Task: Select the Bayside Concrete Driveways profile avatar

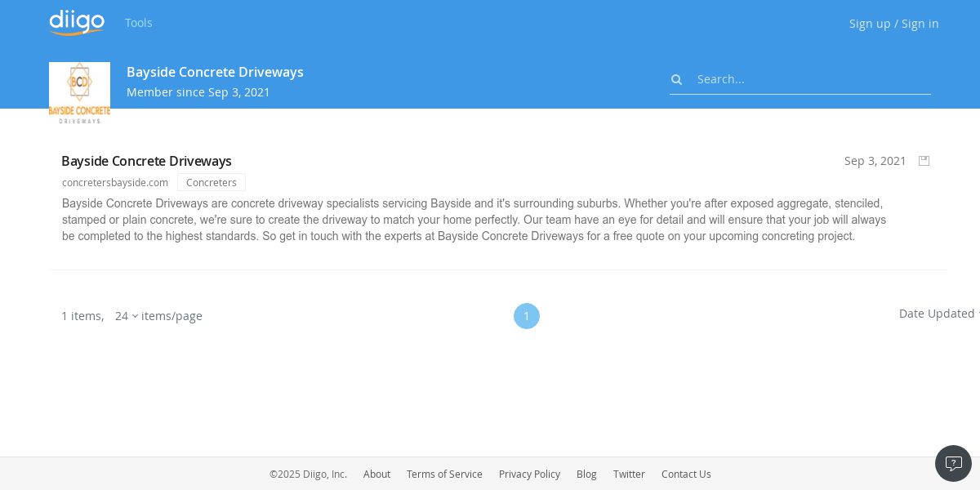Action: point(79,92)
